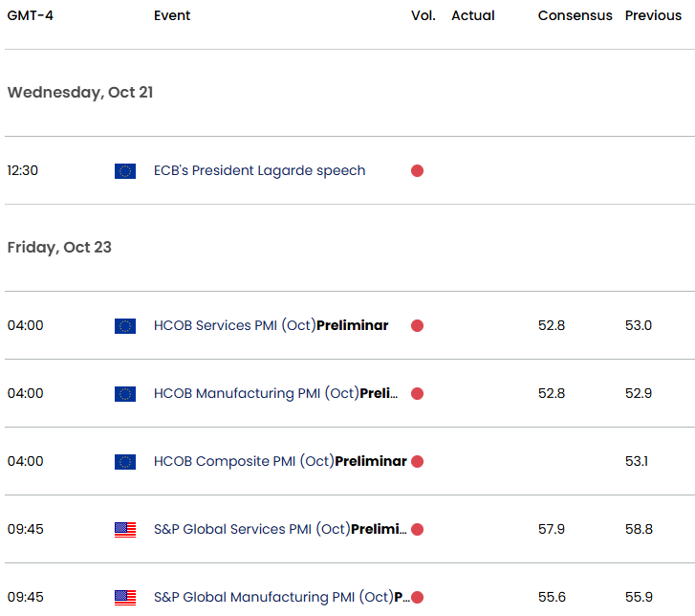Click the EU flag beside Lagarde speech
695x616 pixels.
[x=125, y=171]
